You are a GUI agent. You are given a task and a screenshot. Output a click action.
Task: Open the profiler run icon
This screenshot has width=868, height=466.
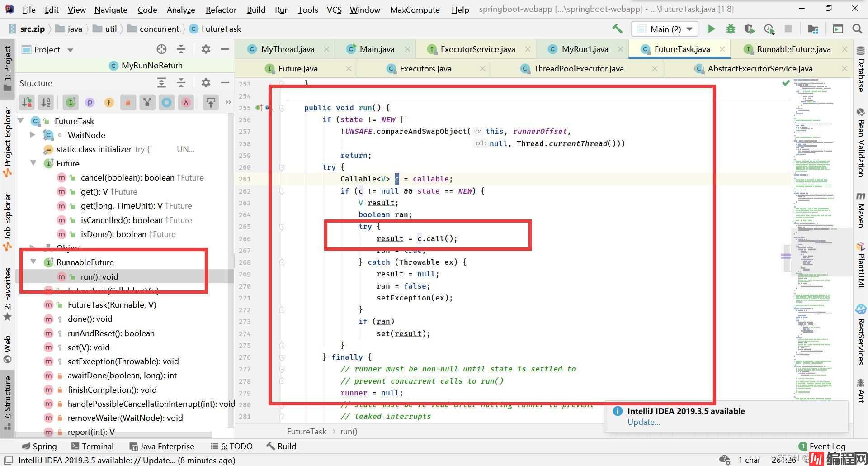coord(769,29)
